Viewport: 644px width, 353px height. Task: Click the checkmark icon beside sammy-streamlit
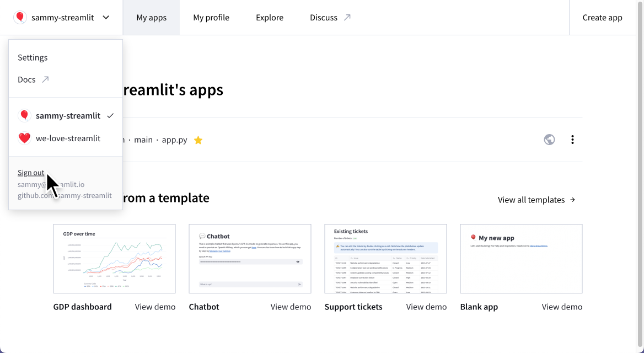(110, 115)
